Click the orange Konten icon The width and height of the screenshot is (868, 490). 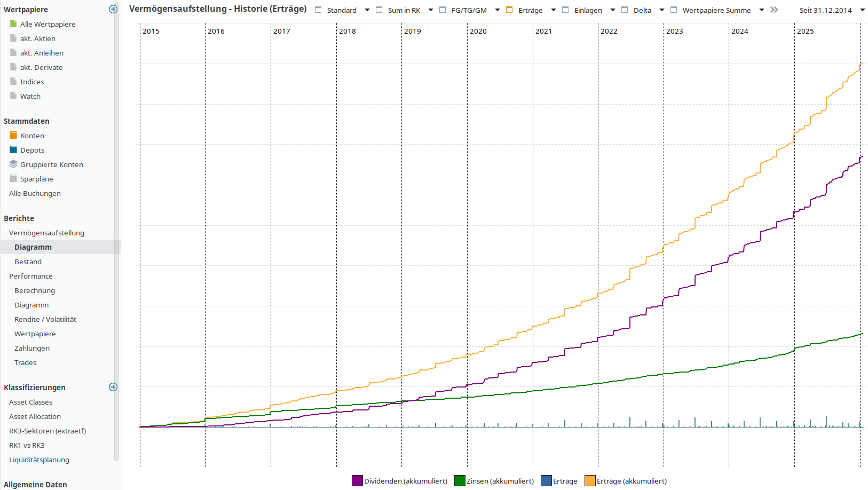point(13,136)
